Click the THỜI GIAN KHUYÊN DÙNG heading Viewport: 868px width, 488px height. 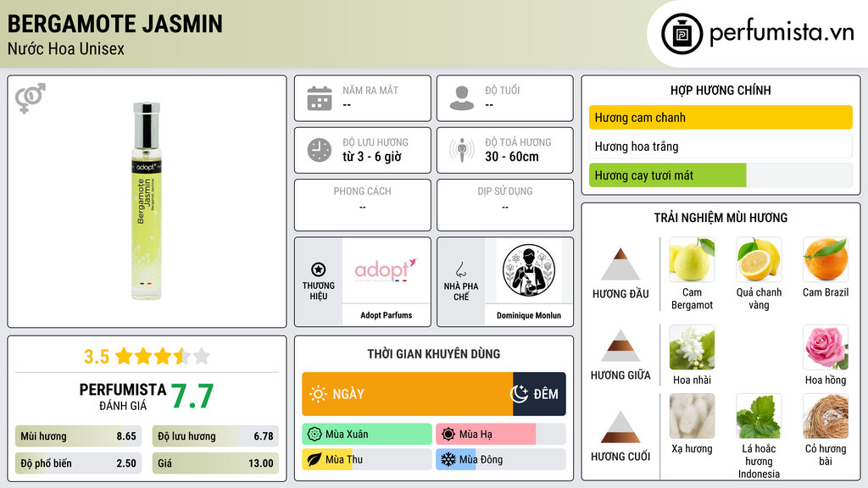tap(434, 354)
